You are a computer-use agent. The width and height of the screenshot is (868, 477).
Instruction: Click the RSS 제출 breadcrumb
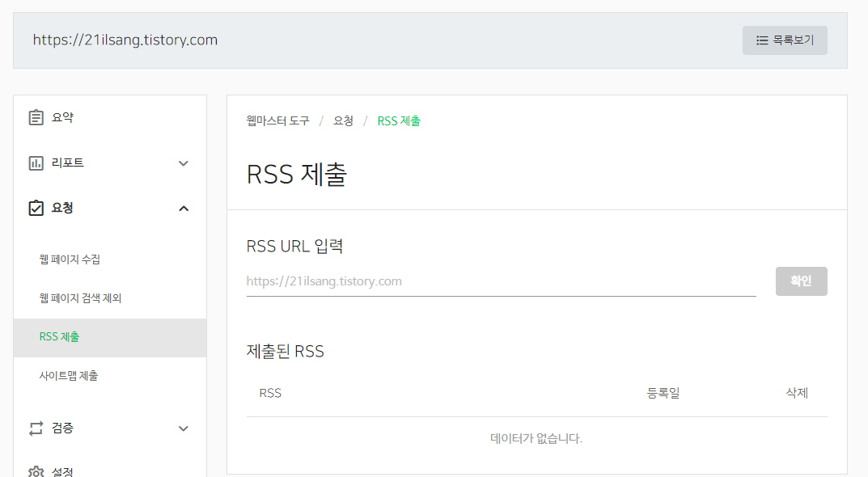click(x=399, y=120)
